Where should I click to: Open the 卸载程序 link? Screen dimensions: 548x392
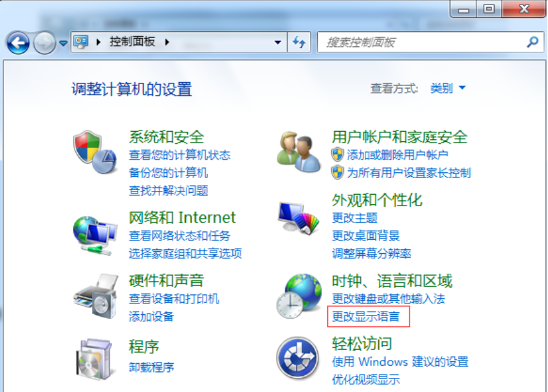click(151, 367)
